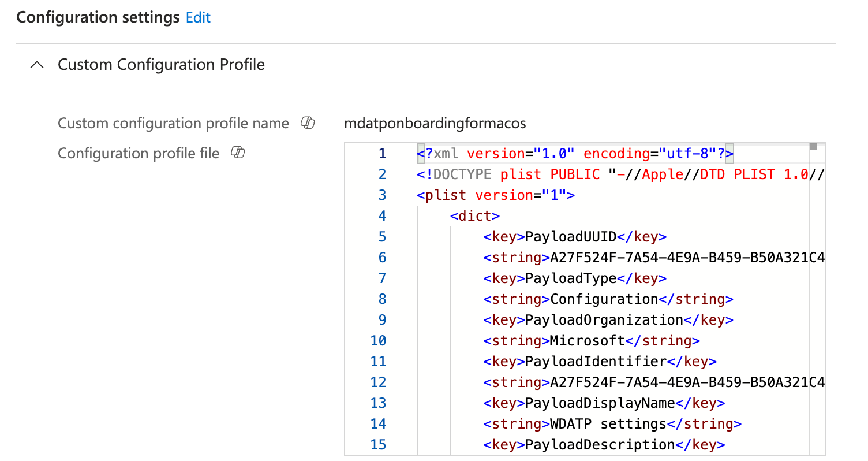Collapse the Custom Configuration Profile section chevron

coord(37,65)
